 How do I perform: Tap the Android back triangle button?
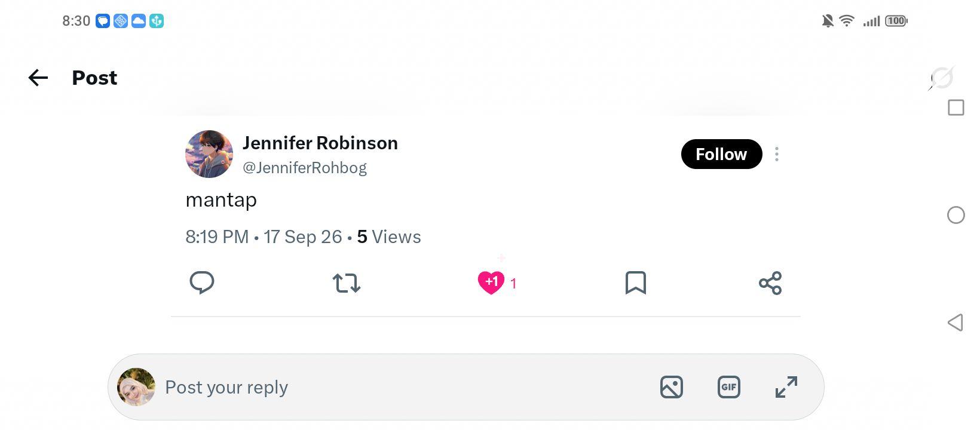(955, 322)
